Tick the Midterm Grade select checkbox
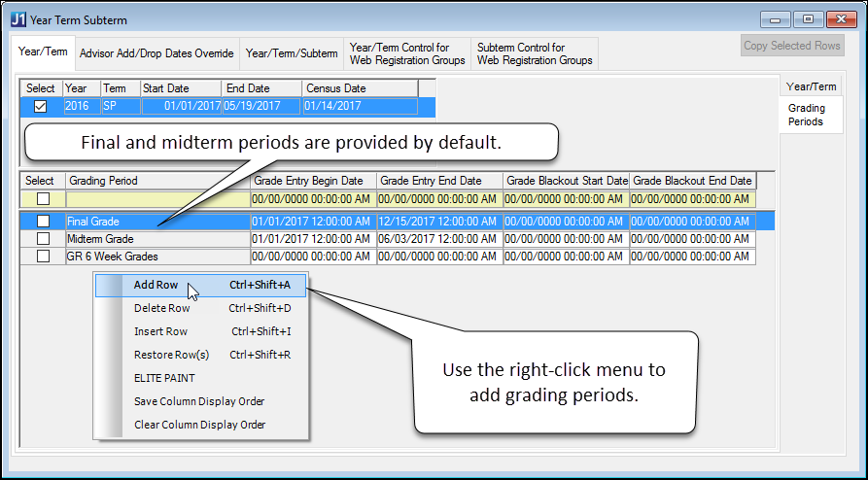Image resolution: width=868 pixels, height=480 pixels. point(43,239)
